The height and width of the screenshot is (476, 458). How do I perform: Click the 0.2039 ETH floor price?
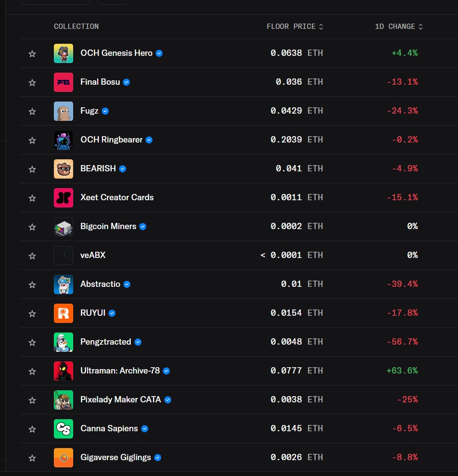point(296,140)
